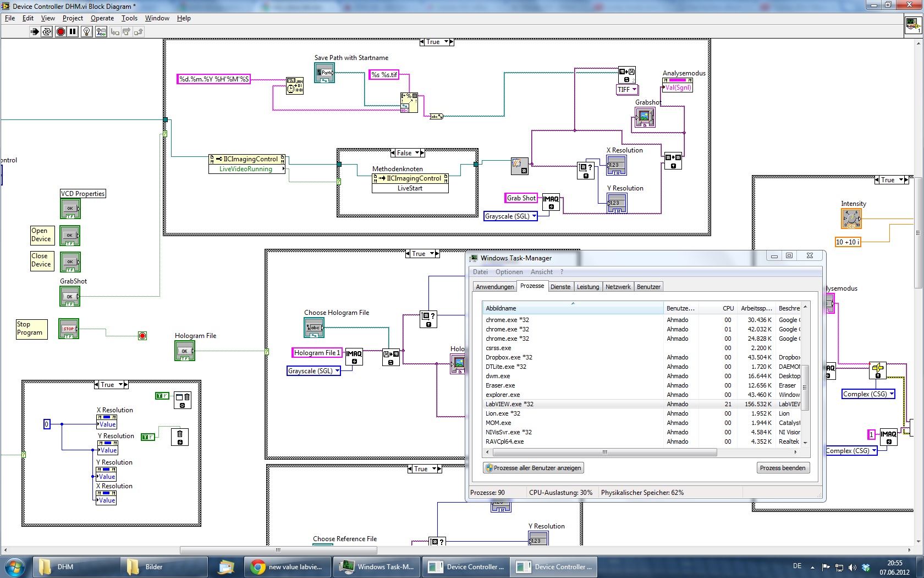Toggle the Stop Program boolean terminal
924x578 pixels.
pyautogui.click(x=69, y=329)
